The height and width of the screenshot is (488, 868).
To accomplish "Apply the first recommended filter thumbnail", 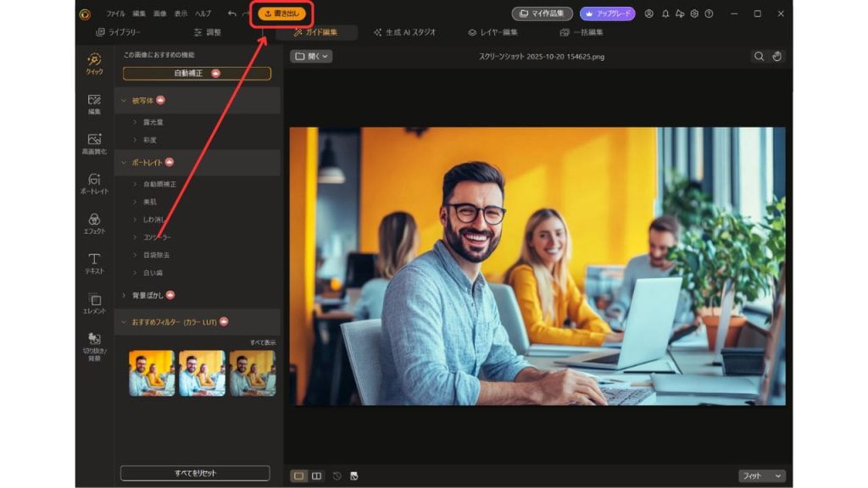I will coord(152,373).
